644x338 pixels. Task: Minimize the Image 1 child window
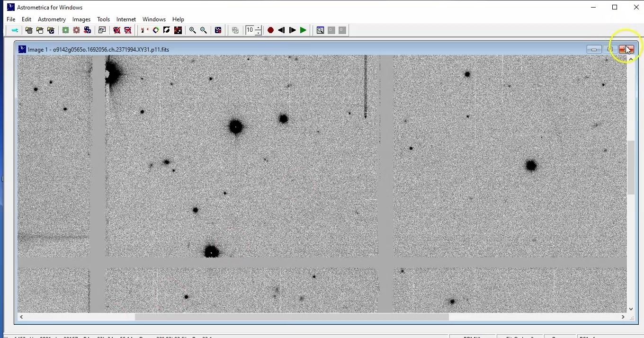[x=594, y=49]
